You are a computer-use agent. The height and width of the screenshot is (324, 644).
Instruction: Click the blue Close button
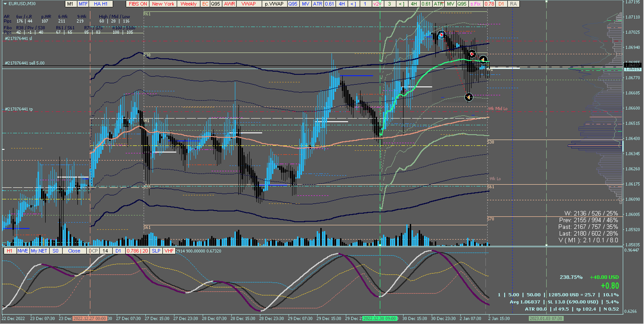coord(74,251)
